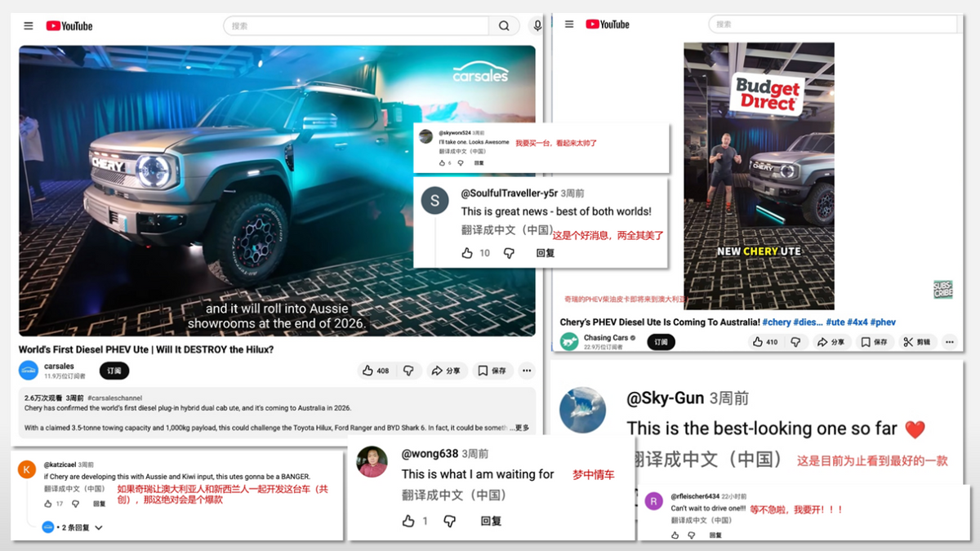
Task: Save the carsales video to a playlist
Action: coord(492,371)
